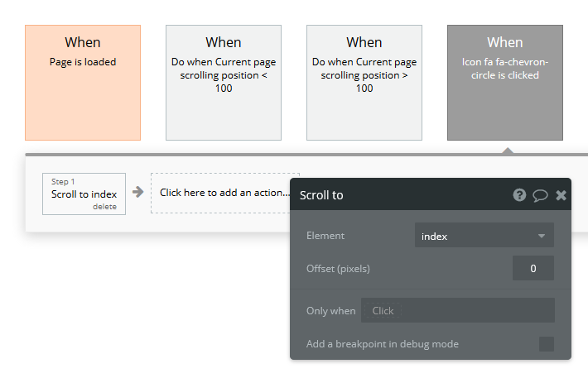Viewport: 588px width, 378px height.
Task: Click the comment speech bubble icon
Action: point(540,195)
